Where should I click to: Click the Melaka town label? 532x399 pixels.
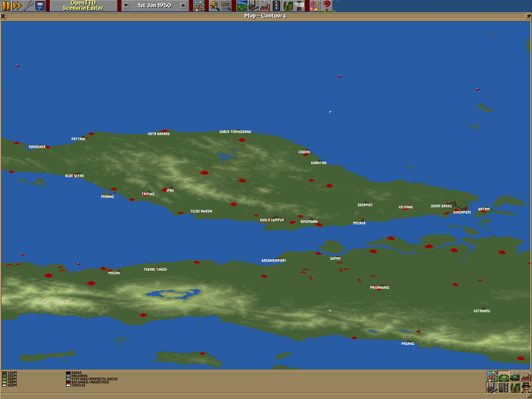coord(360,223)
